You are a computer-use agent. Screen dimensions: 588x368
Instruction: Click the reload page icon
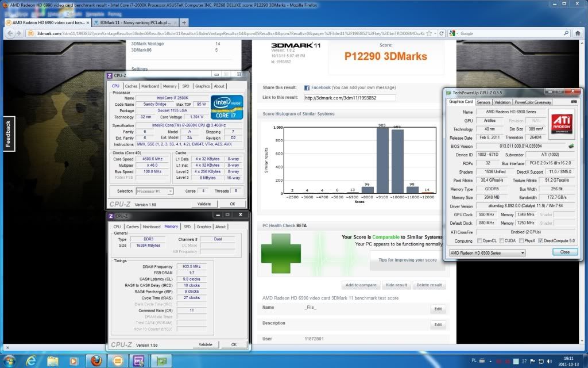pyautogui.click(x=442, y=33)
